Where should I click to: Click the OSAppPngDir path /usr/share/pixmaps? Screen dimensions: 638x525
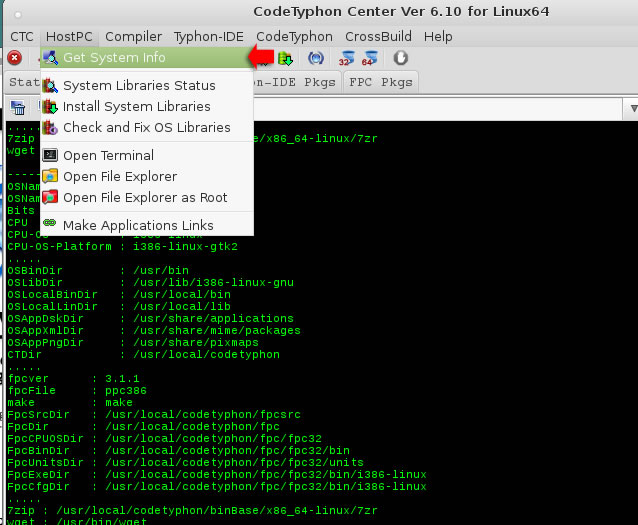point(196,343)
